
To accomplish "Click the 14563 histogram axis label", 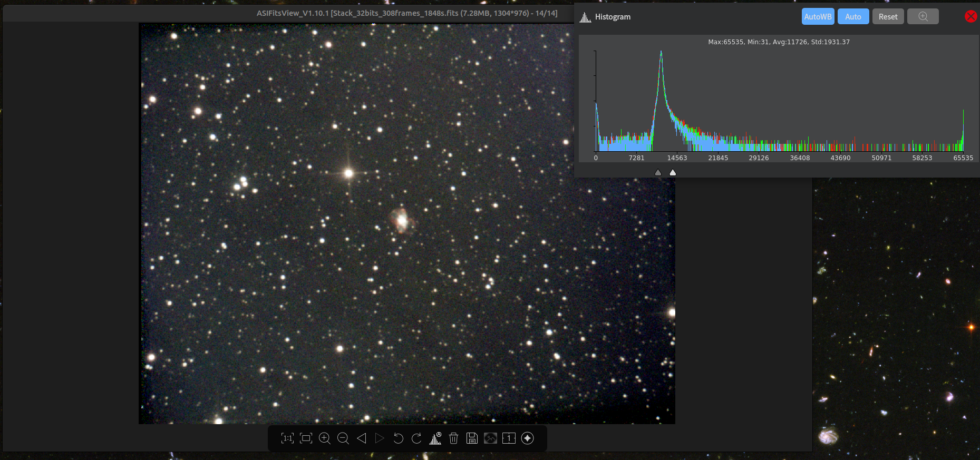I will [677, 158].
